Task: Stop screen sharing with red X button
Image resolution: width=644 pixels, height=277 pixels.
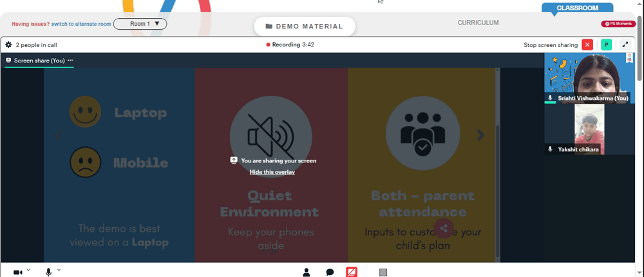Action: pos(588,45)
